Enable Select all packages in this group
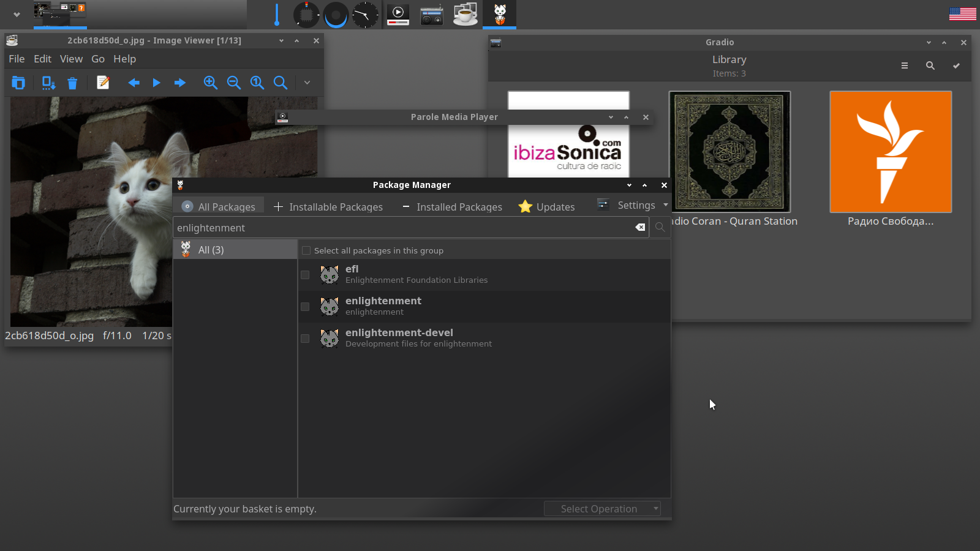The width and height of the screenshot is (980, 551). [x=306, y=250]
